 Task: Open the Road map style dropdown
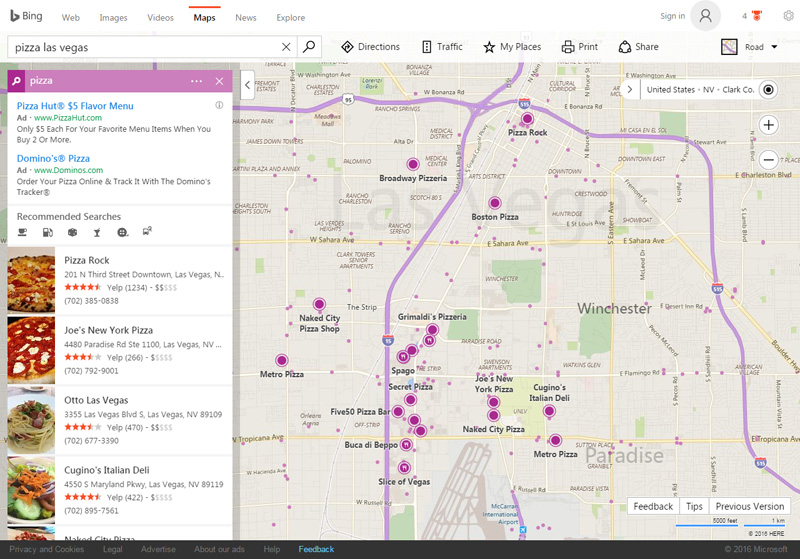[749, 47]
